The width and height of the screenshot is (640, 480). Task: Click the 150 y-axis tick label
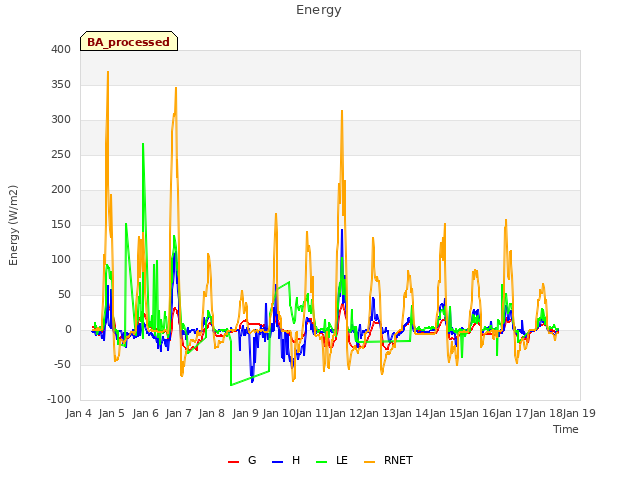(x=61, y=224)
